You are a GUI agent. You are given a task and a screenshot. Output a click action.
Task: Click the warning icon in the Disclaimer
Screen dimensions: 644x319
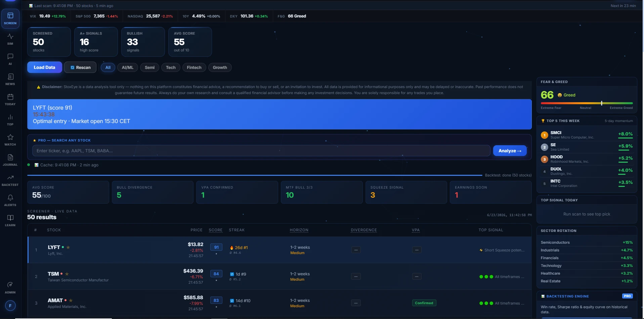[x=38, y=87]
